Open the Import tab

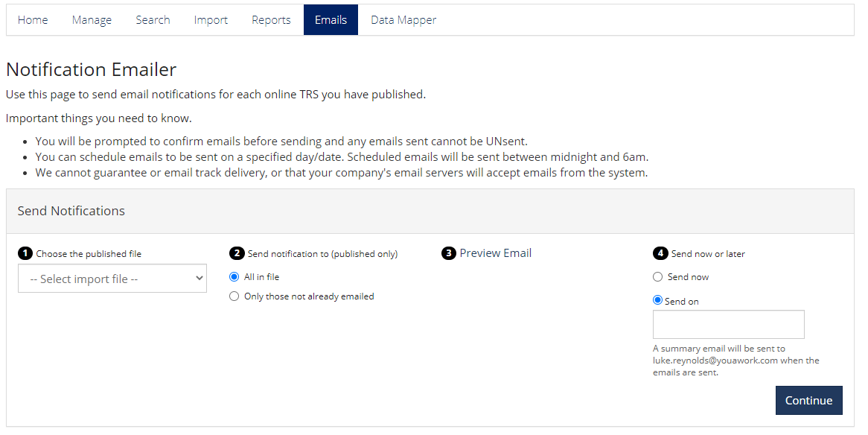click(211, 20)
